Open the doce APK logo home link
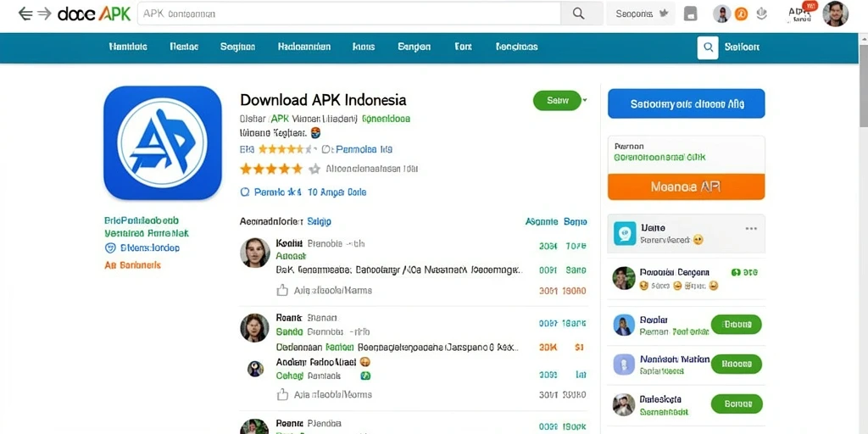 (94, 14)
